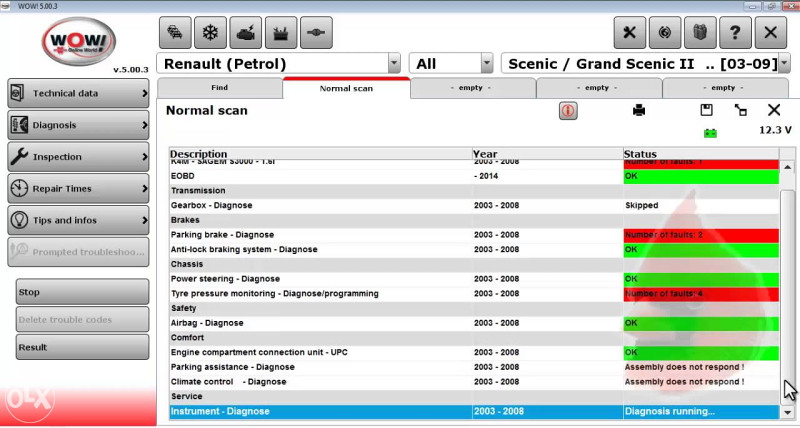This screenshot has width=800, height=428.
Task: Expand the Inspection menu arrow
Action: point(144,157)
